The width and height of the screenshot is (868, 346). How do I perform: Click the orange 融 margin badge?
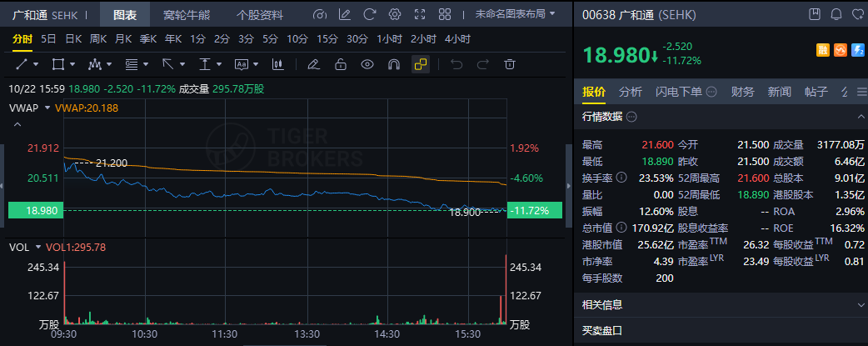tap(823, 51)
